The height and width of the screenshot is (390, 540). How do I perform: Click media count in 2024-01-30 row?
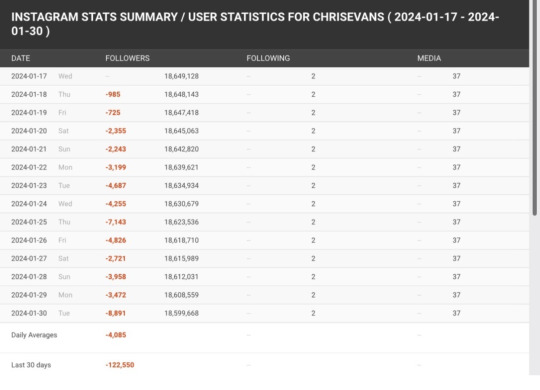456,314
